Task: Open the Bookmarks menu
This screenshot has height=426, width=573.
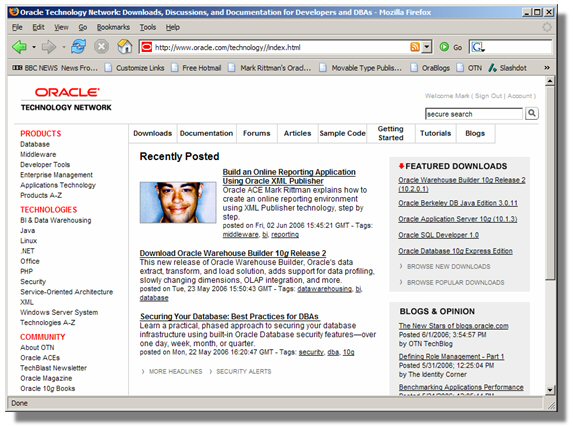Action: click(113, 27)
